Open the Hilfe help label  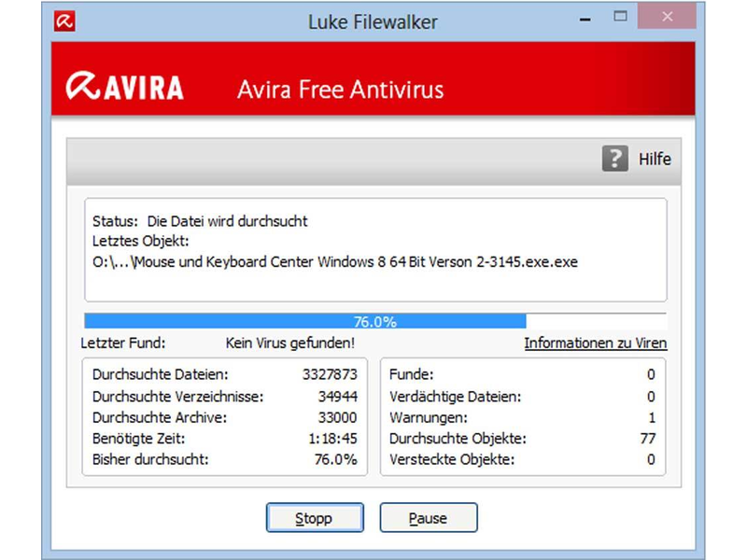click(x=655, y=159)
